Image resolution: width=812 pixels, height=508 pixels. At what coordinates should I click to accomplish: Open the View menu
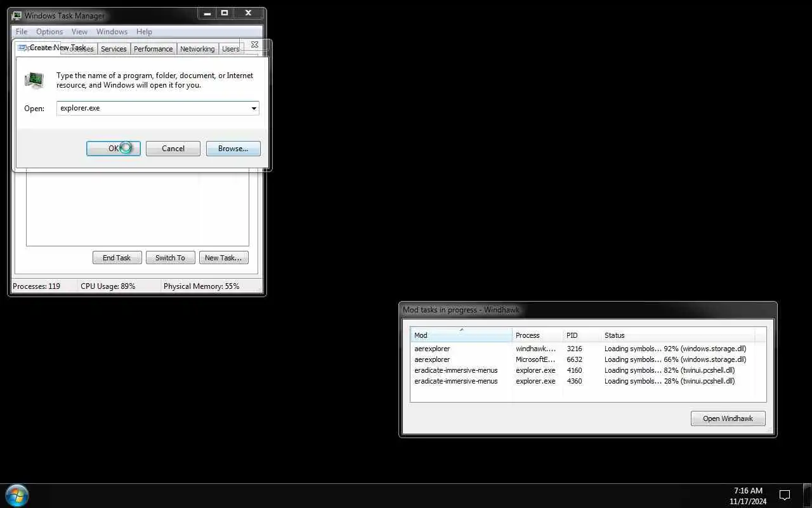click(79, 32)
